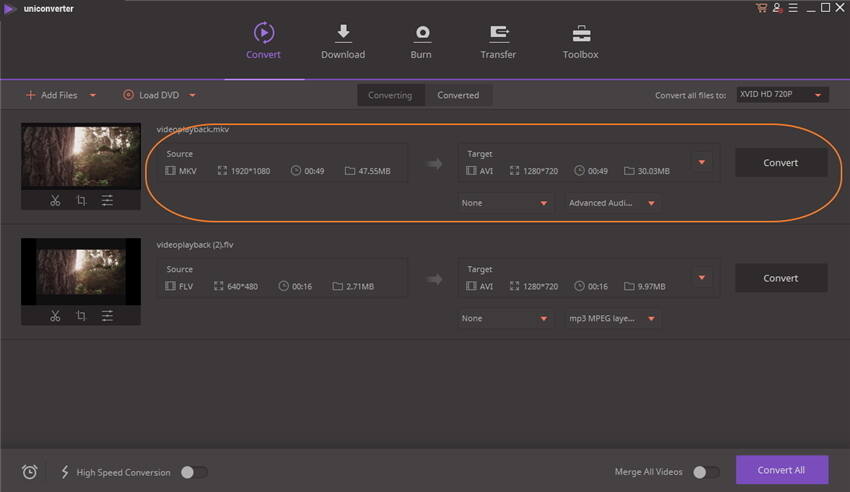Click the uniconverter logo icon
The image size is (850, 492).
[9, 9]
